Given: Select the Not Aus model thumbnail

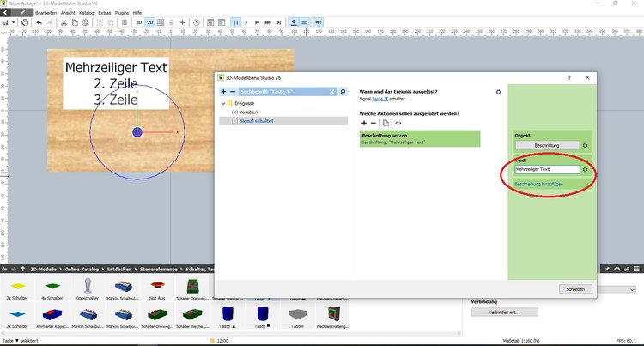Looking at the screenshot, I should [157, 288].
